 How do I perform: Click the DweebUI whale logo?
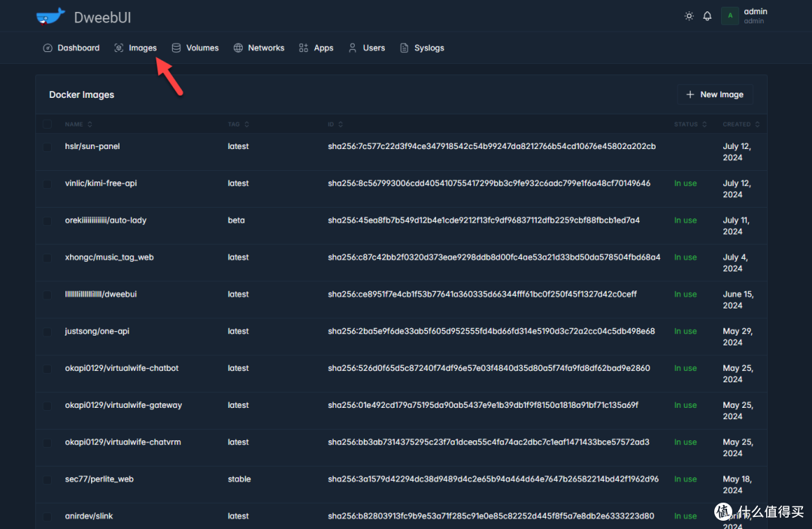coord(50,16)
